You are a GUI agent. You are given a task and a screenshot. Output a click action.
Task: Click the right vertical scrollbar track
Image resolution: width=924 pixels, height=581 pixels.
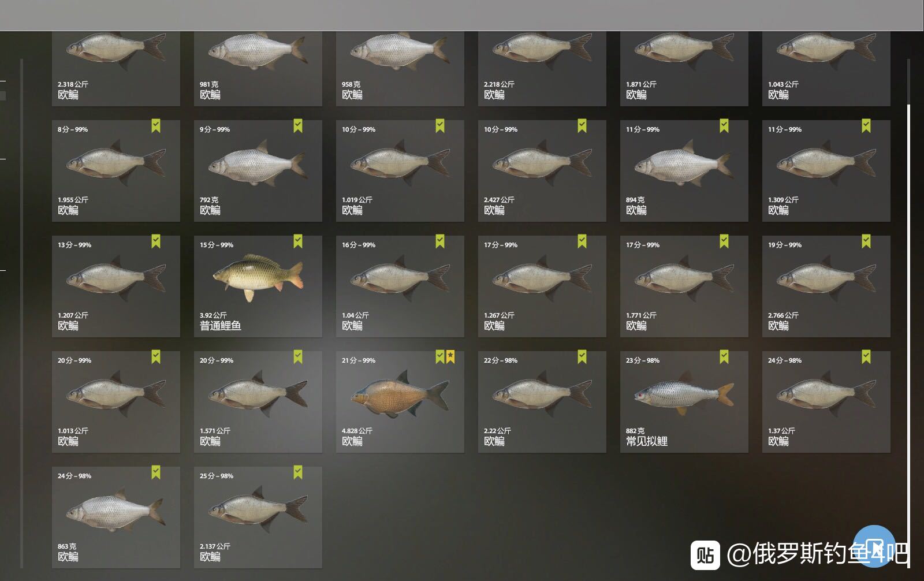[x=908, y=312]
